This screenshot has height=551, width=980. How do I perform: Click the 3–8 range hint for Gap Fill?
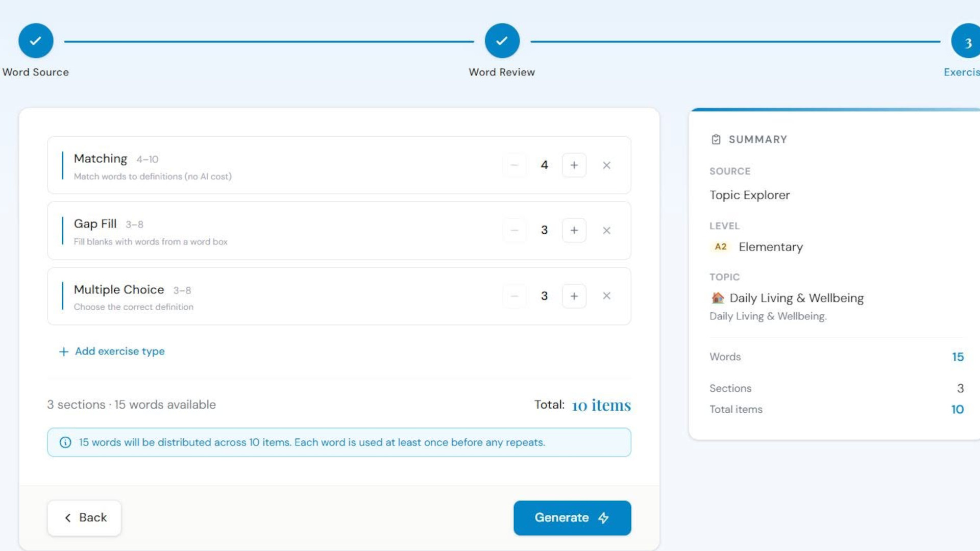(x=134, y=225)
